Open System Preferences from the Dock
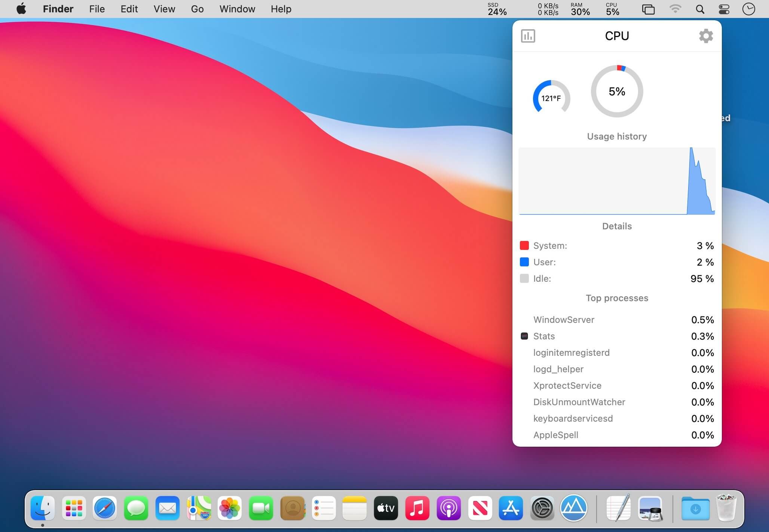This screenshot has width=769, height=532. 542,508
